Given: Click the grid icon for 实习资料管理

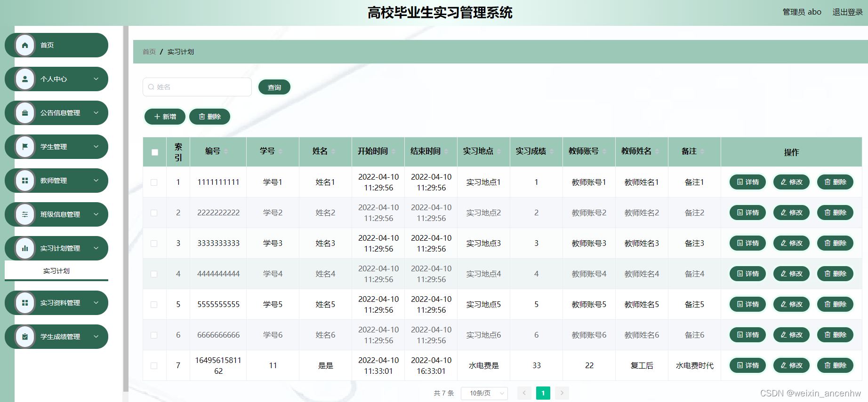Looking at the screenshot, I should pyautogui.click(x=25, y=303).
